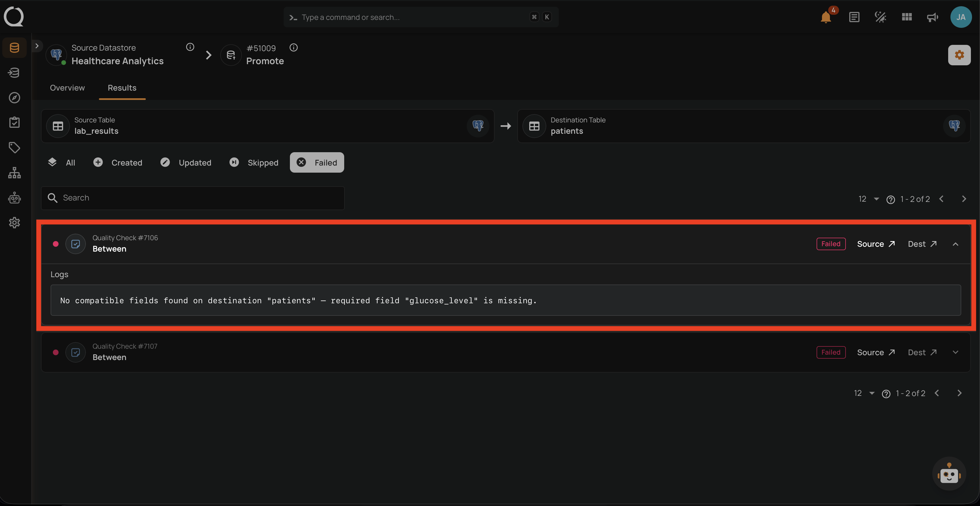Go to next page in bottom pagination
980x506 pixels.
pos(959,393)
